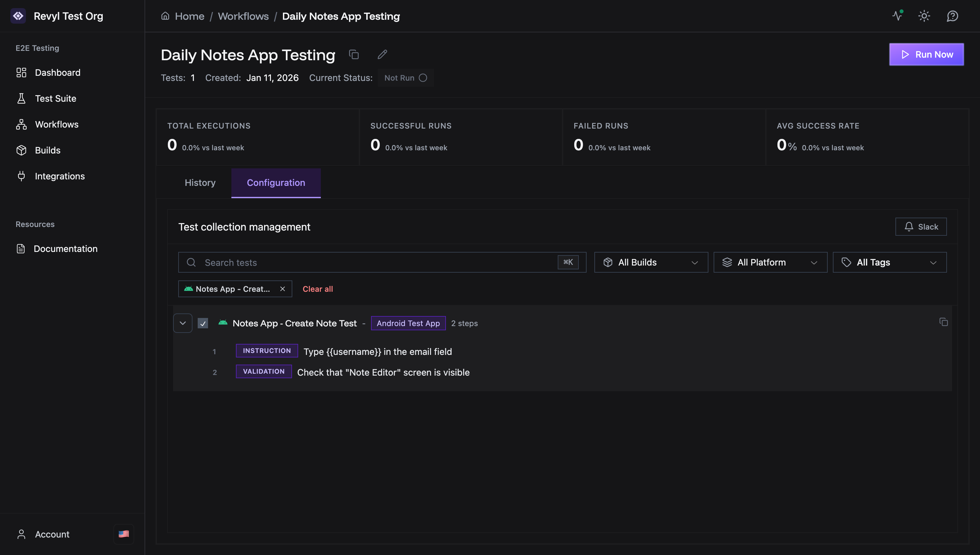
Task: Copy the Daily Notes App Testing workflow name
Action: pyautogui.click(x=354, y=54)
